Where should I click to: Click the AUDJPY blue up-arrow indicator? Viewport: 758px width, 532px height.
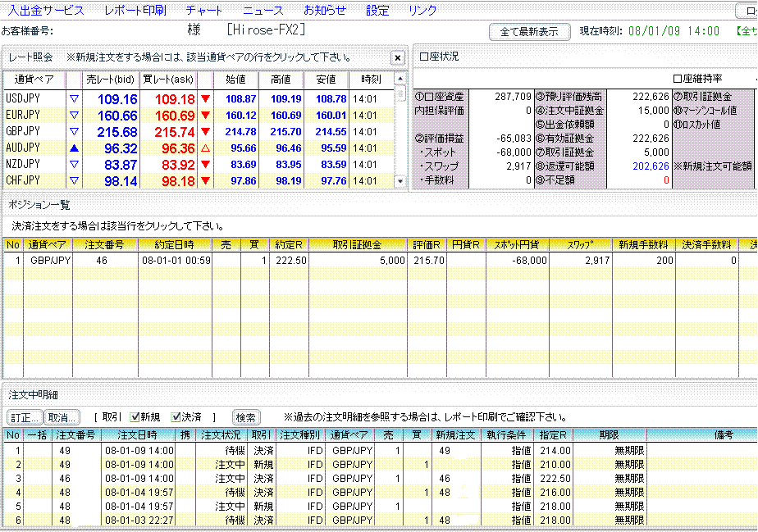point(74,148)
